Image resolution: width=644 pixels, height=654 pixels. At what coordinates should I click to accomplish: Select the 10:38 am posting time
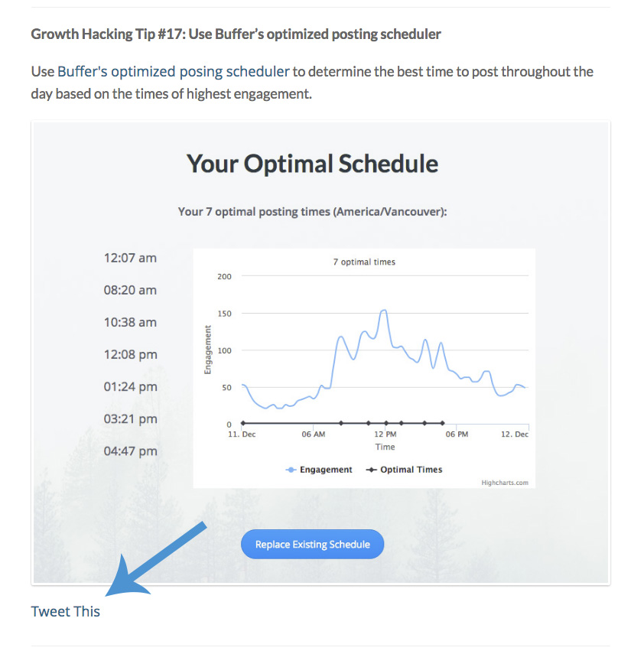pos(130,323)
